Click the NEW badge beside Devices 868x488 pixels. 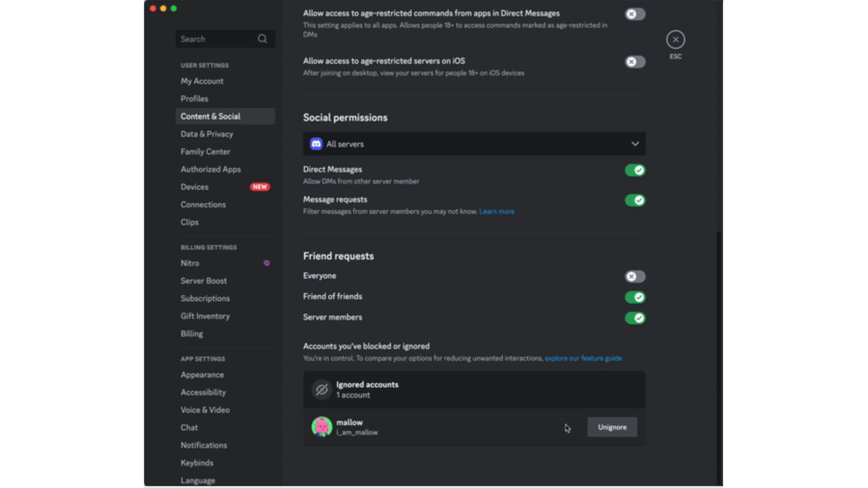259,187
